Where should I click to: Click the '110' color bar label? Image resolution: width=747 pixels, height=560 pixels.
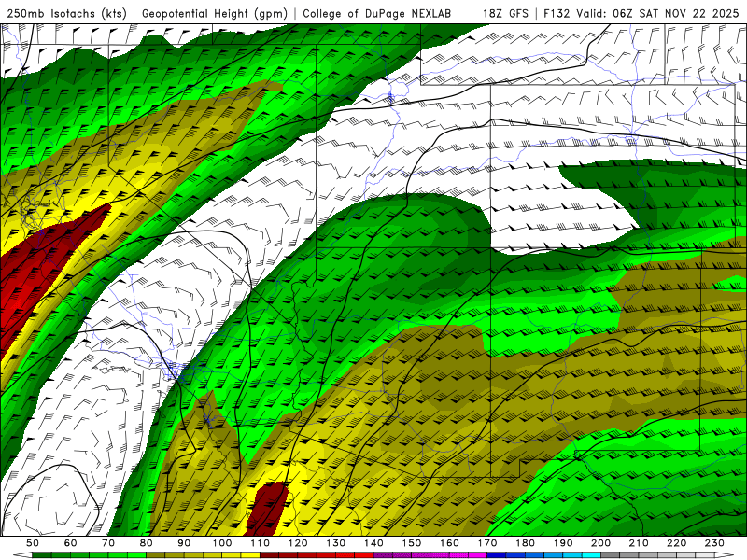[260, 543]
